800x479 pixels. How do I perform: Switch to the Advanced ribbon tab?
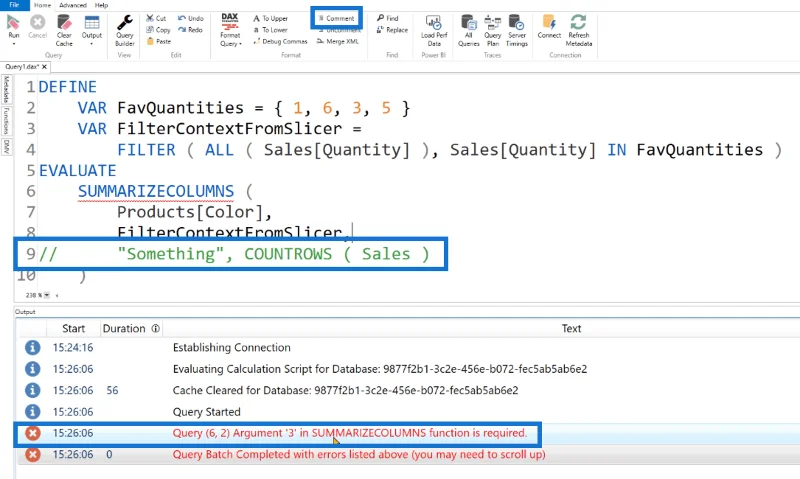(x=73, y=5)
